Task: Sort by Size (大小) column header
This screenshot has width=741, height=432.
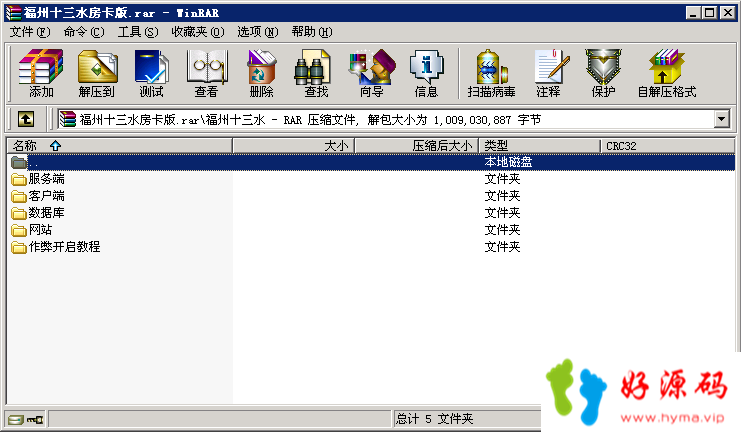Action: [x=293, y=146]
